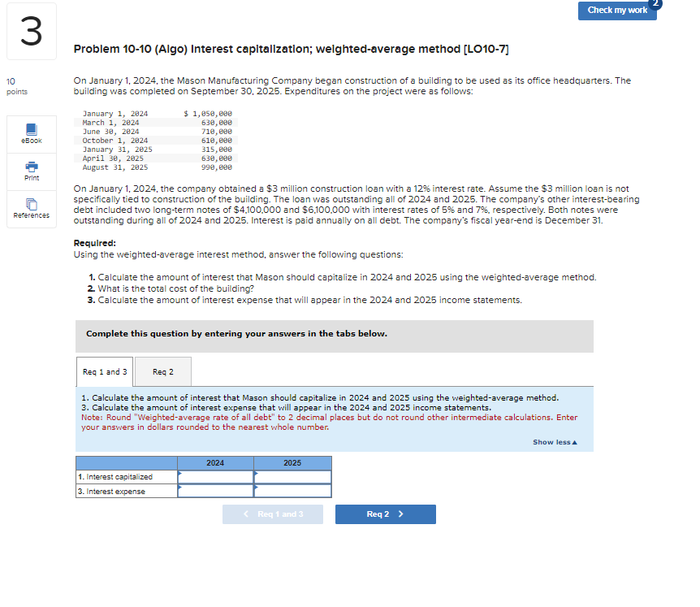
Task: Select the Req 1 and 3 tab
Action: point(105,371)
